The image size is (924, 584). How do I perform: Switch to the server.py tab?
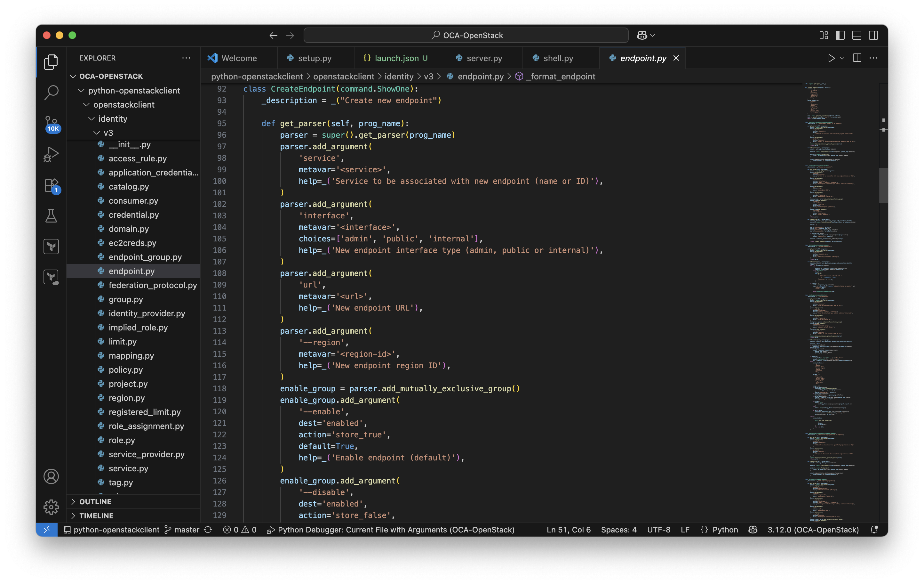(484, 58)
